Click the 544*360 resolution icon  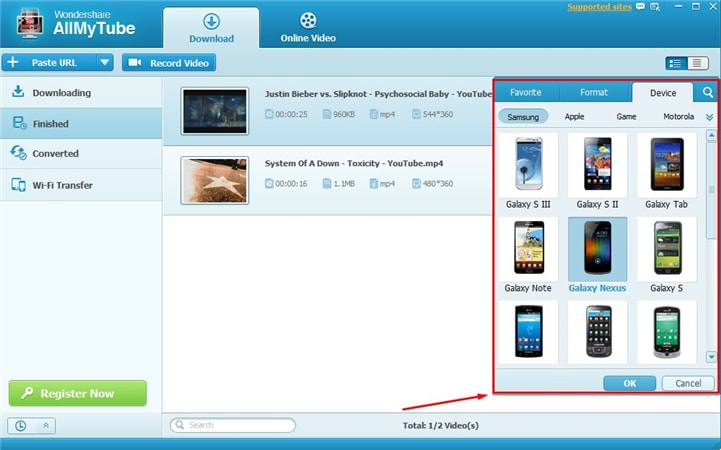[x=416, y=114]
